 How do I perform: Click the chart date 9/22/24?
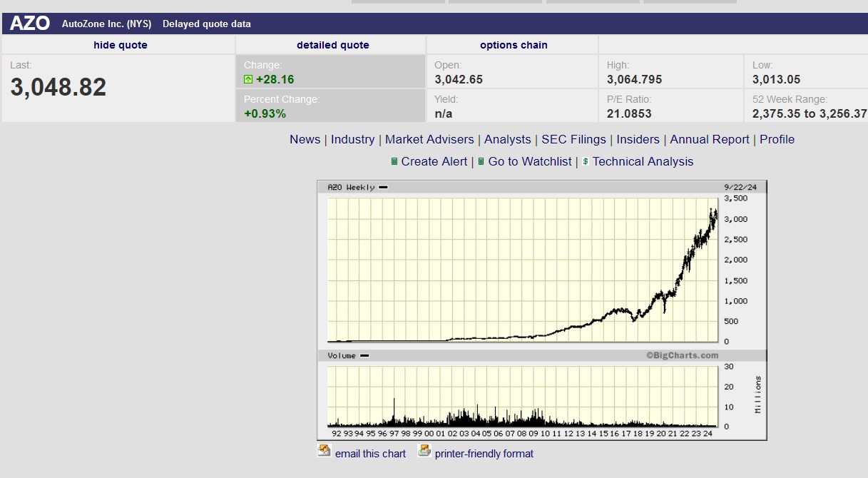click(x=740, y=187)
